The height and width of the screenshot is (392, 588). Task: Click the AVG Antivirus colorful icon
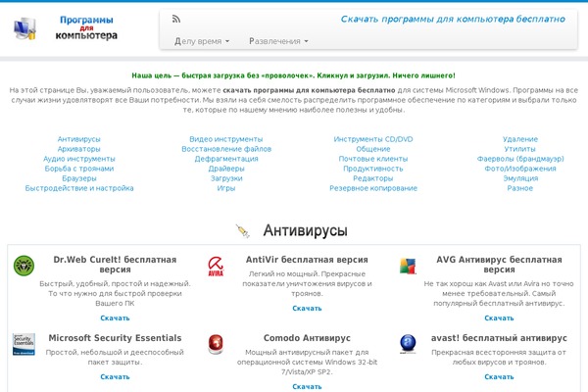coord(408,266)
